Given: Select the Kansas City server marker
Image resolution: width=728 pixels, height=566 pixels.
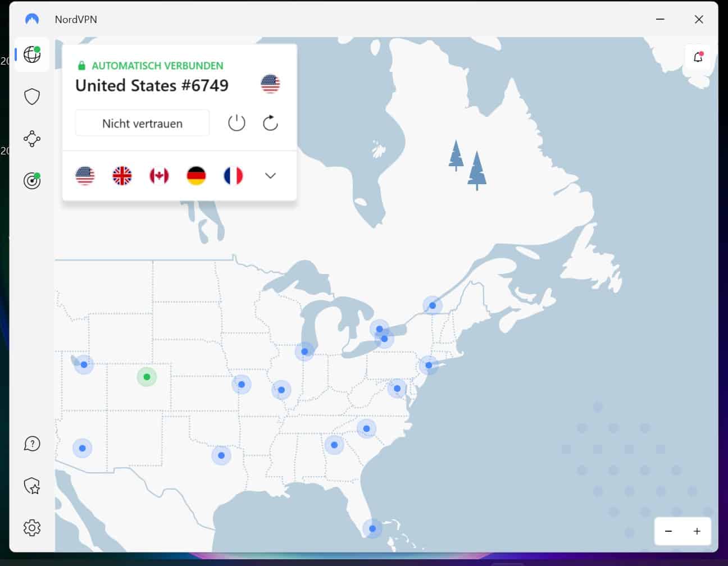Looking at the screenshot, I should [242, 385].
